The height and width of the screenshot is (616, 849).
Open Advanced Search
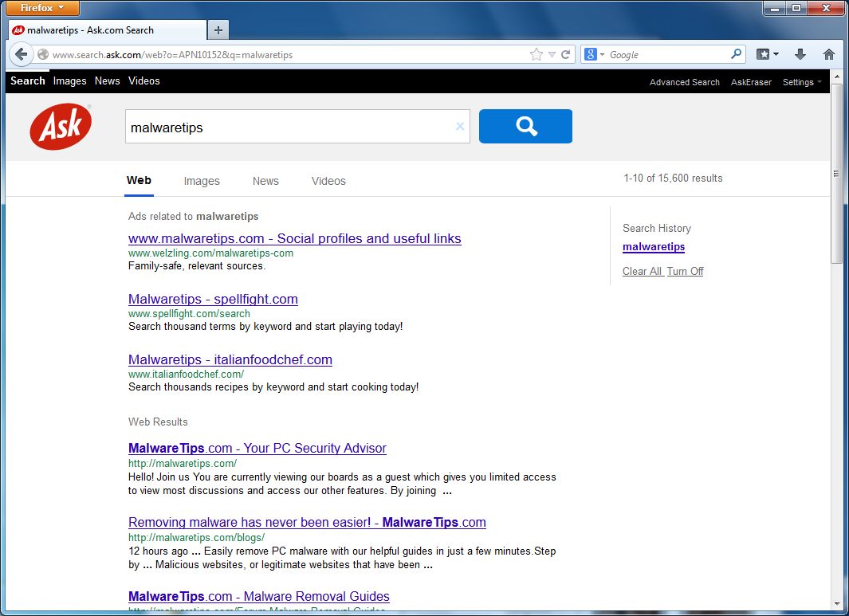point(685,82)
